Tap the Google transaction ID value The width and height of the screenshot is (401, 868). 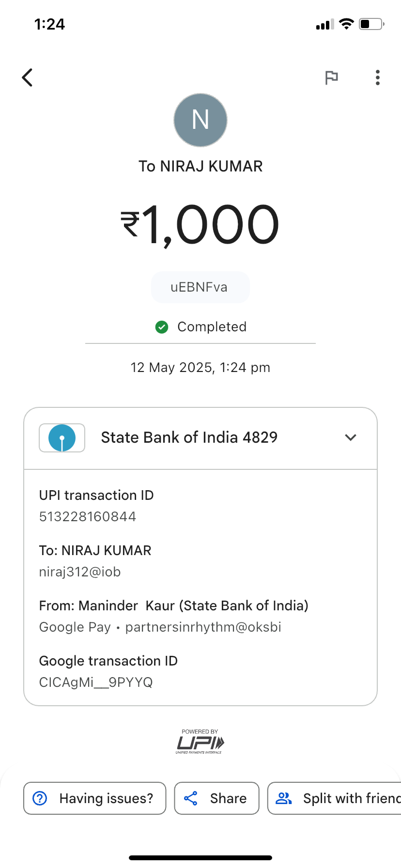point(96,682)
